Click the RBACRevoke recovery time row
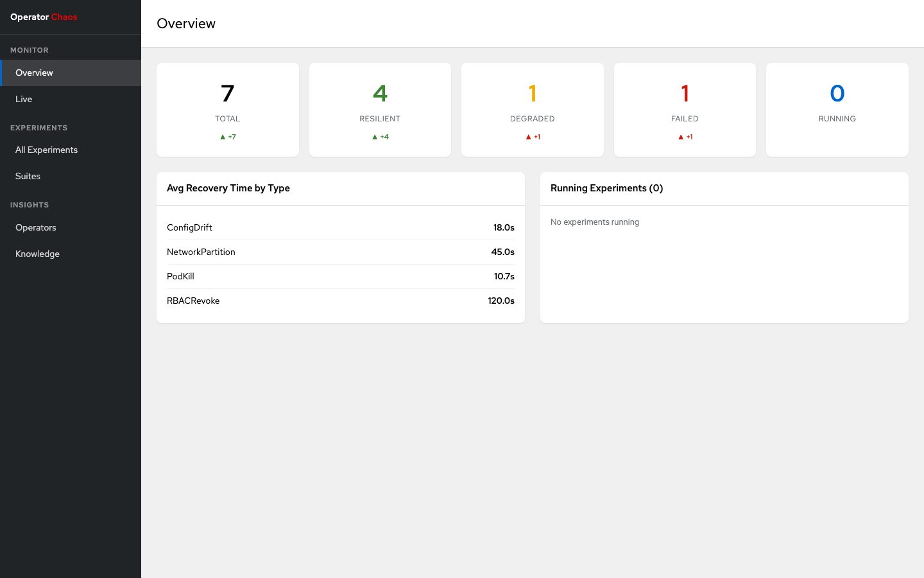Viewport: 924px width, 578px height. click(x=340, y=301)
